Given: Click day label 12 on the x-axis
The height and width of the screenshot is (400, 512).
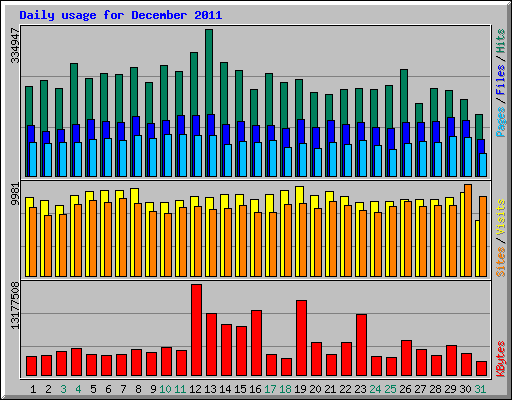Looking at the screenshot, I should [x=195, y=389].
